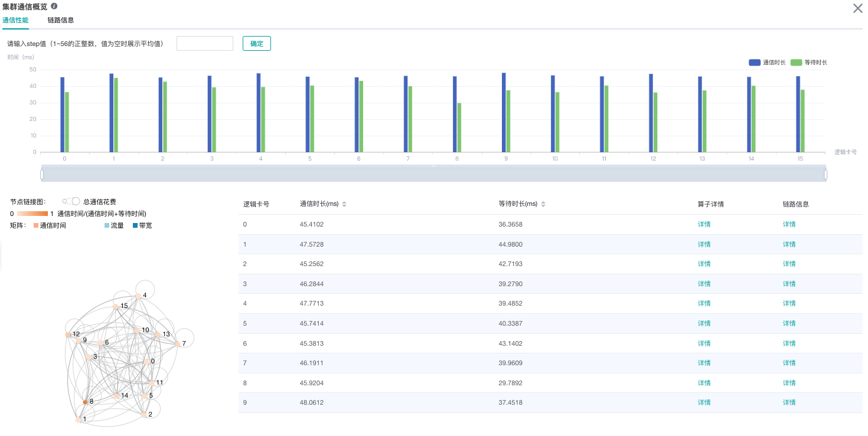Select node 8 in the topology graph
This screenshot has width=868, height=436.
[x=85, y=402]
